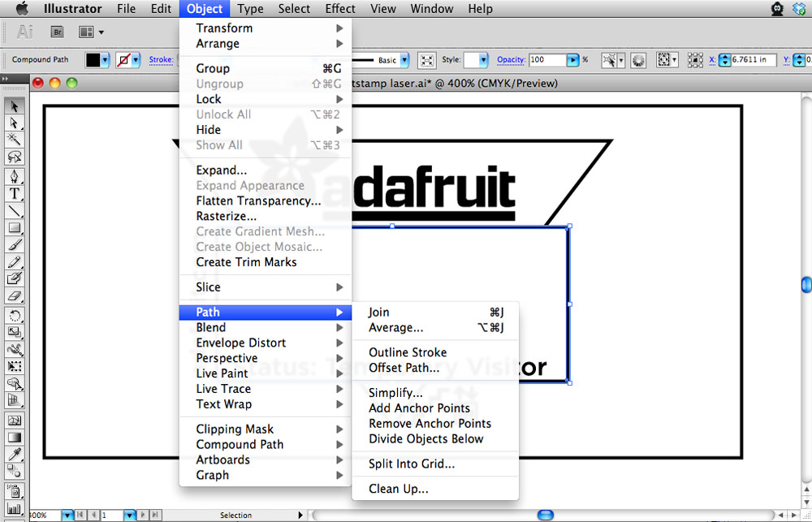The image size is (812, 522).
Task: Select the Symbol Sprayer tool
Action: (x=15, y=491)
